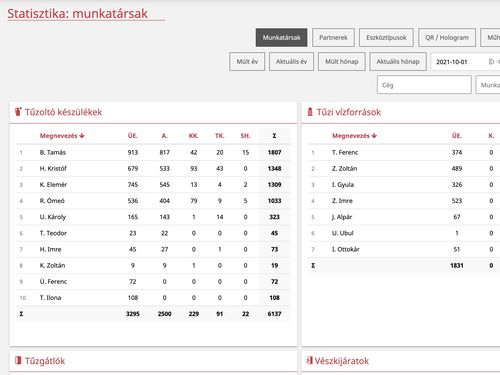Filter by Aktuális hónap

398,61
